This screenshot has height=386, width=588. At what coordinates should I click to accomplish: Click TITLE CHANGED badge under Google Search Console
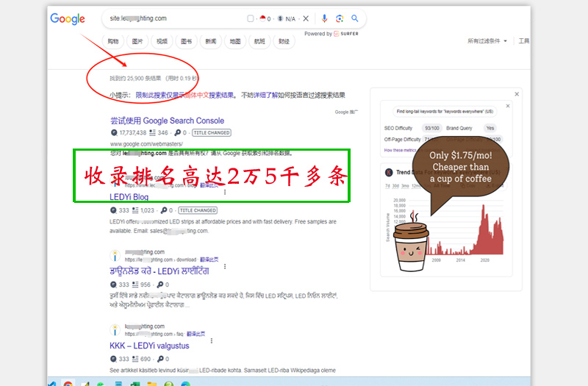[212, 132]
